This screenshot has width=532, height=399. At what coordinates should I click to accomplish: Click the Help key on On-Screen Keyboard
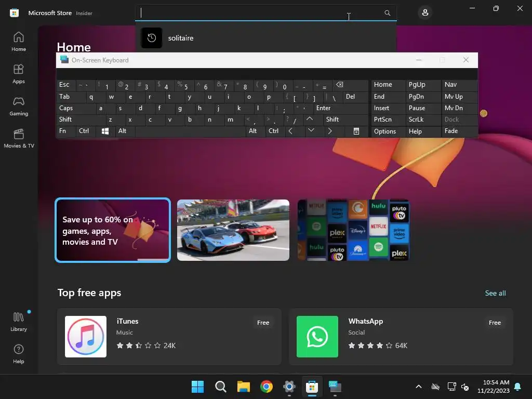(423, 131)
